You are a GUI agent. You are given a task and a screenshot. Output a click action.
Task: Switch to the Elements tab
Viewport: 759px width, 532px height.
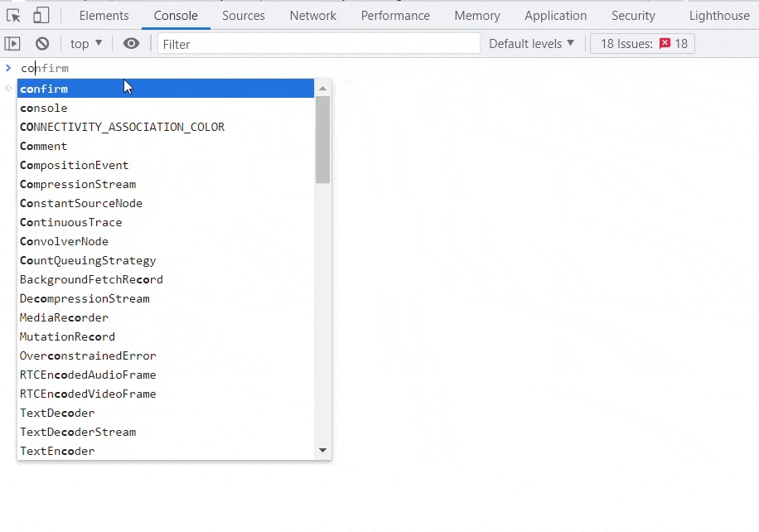click(104, 15)
